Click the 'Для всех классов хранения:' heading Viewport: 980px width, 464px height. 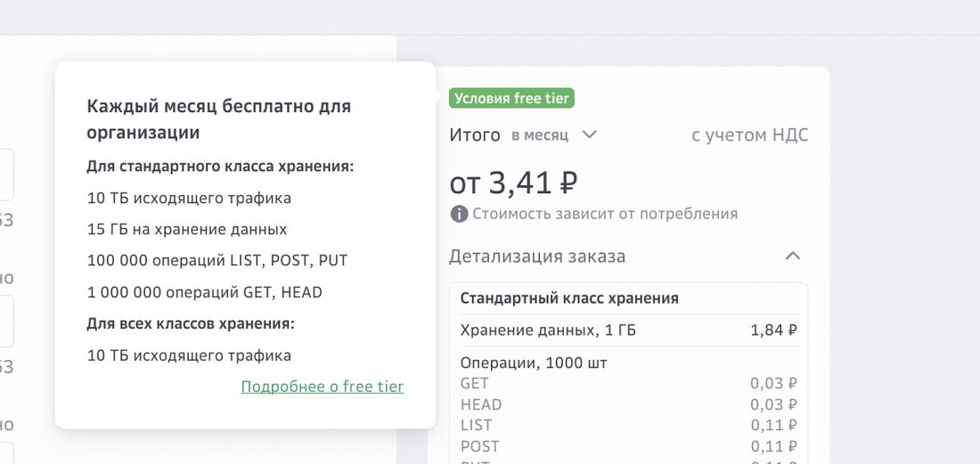tap(190, 324)
